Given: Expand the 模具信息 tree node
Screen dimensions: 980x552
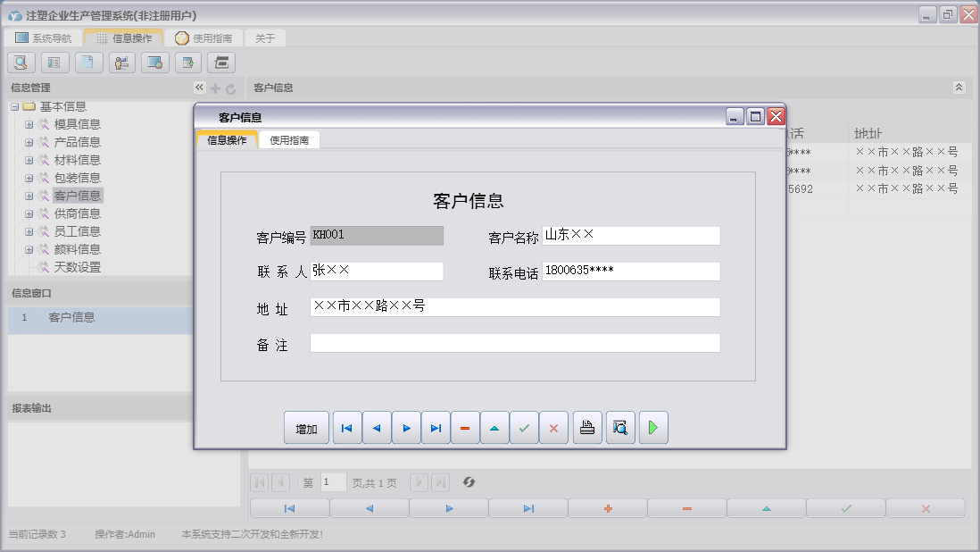Looking at the screenshot, I should pos(29,124).
